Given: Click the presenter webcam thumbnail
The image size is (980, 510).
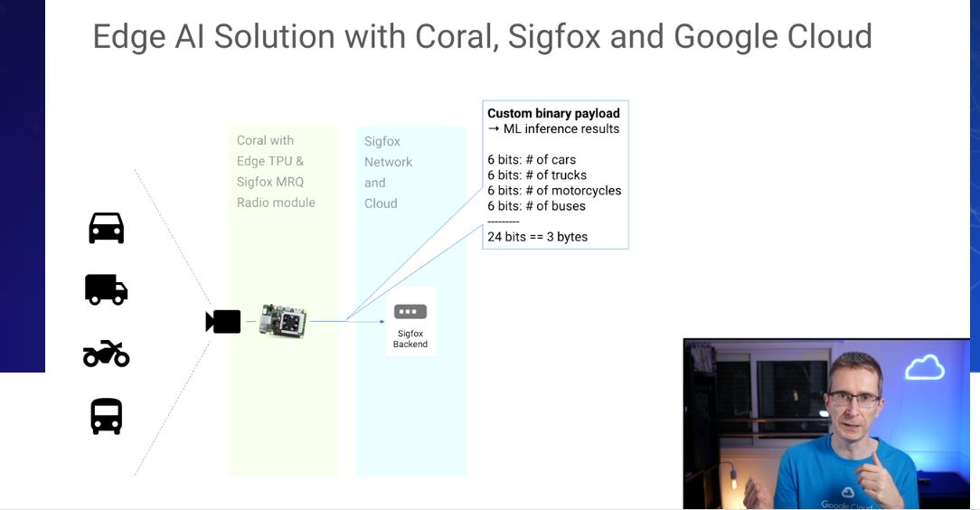Looking at the screenshot, I should point(826,424).
